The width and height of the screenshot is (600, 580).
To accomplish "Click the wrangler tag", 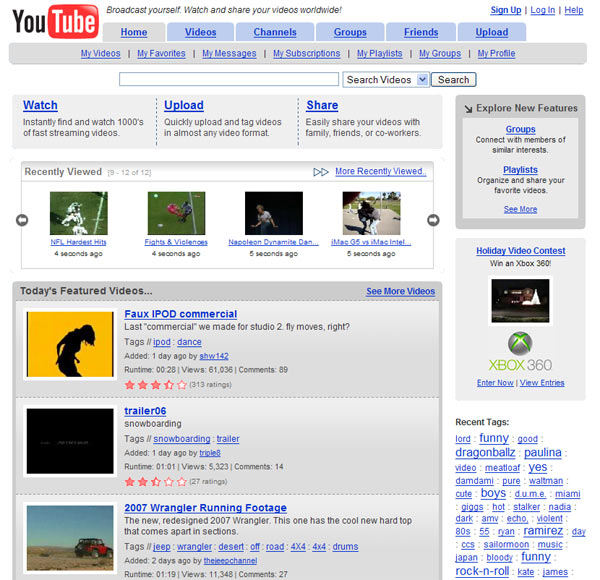I will coord(194,547).
